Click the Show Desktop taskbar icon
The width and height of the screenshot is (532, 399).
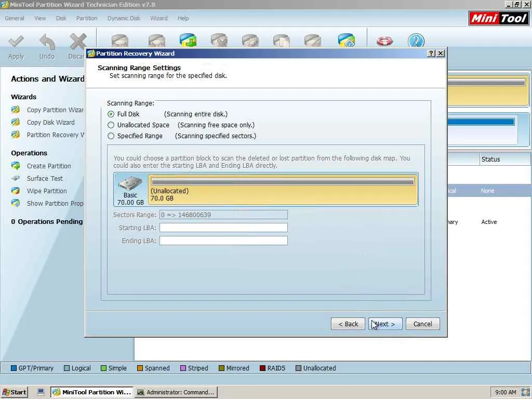pyautogui.click(x=41, y=392)
